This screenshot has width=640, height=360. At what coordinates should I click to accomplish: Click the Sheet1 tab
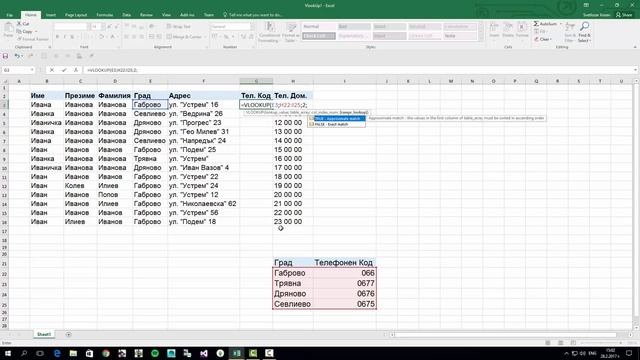pyautogui.click(x=44, y=334)
